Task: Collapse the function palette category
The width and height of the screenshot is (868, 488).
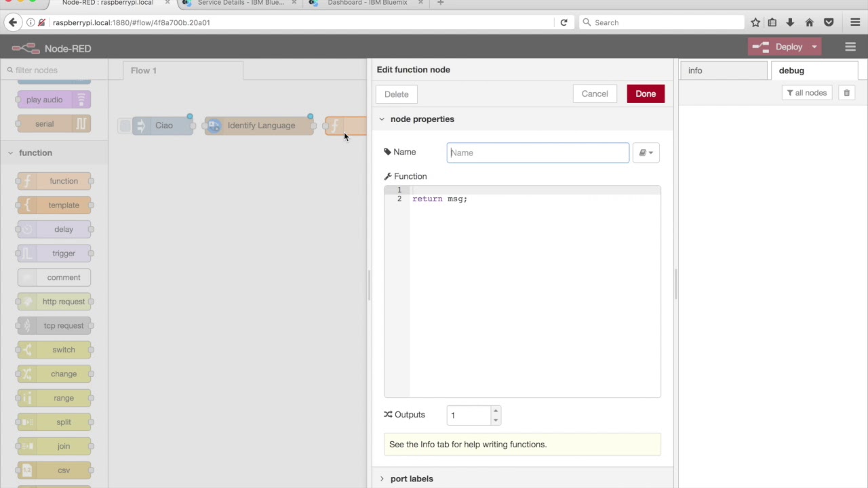Action: point(35,152)
